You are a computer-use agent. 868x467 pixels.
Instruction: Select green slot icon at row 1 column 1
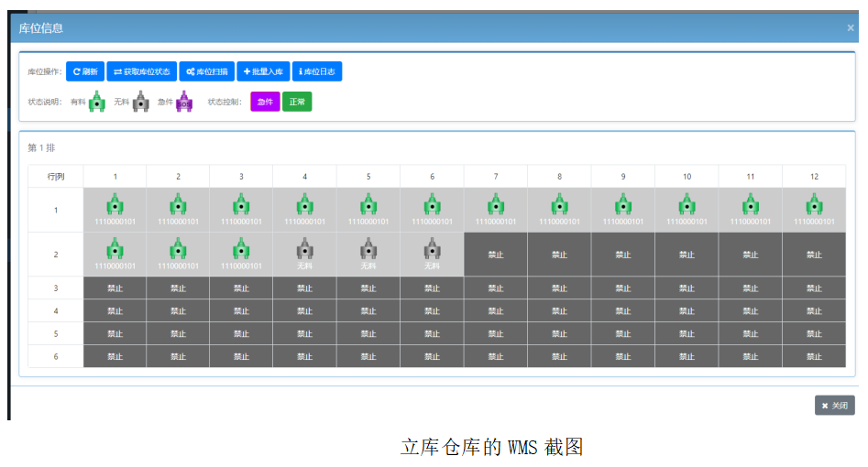(115, 204)
